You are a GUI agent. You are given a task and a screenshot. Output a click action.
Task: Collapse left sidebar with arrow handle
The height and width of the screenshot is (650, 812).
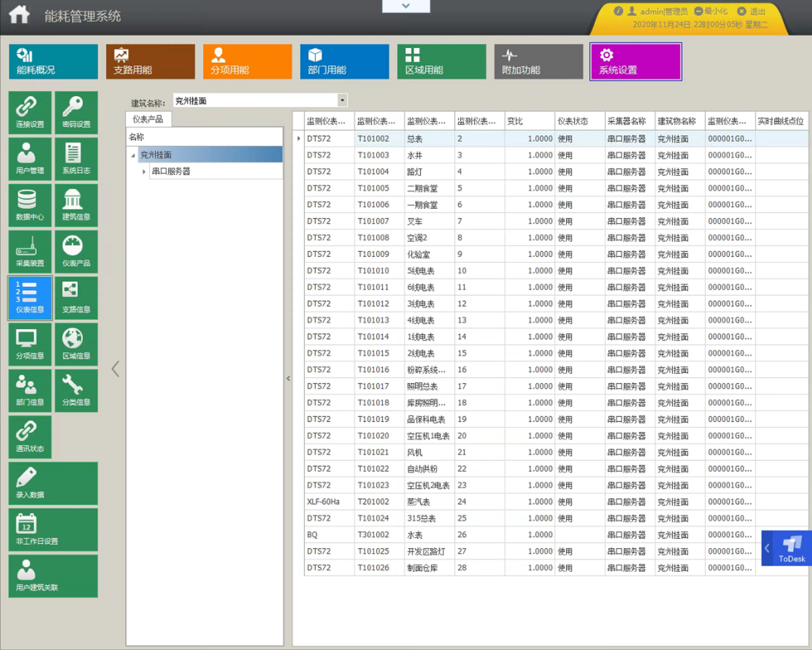115,369
